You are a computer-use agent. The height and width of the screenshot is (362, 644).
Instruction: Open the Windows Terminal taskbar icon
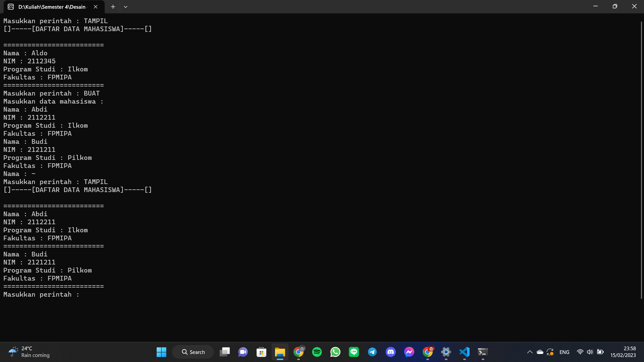483,352
